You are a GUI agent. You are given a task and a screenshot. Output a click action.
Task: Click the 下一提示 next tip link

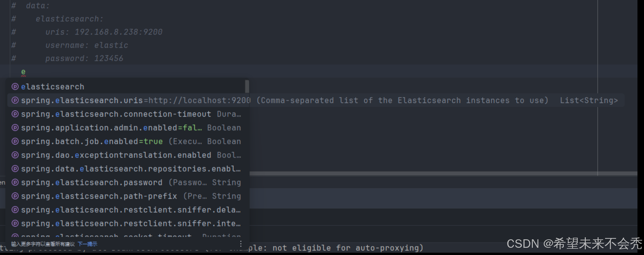[87, 244]
